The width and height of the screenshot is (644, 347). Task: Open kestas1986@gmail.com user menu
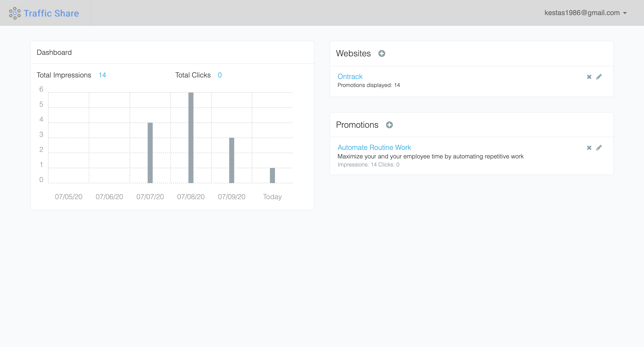point(582,13)
